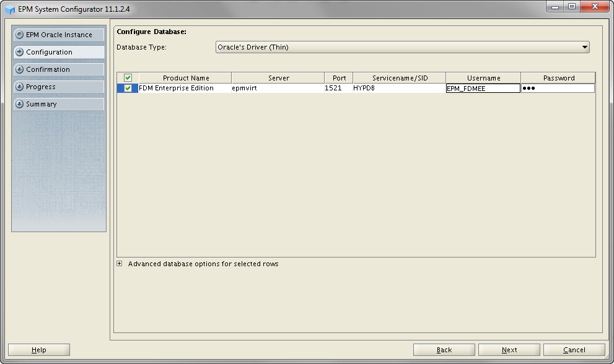
Task: Click the Configuration step arrow icon
Action: 19,52
